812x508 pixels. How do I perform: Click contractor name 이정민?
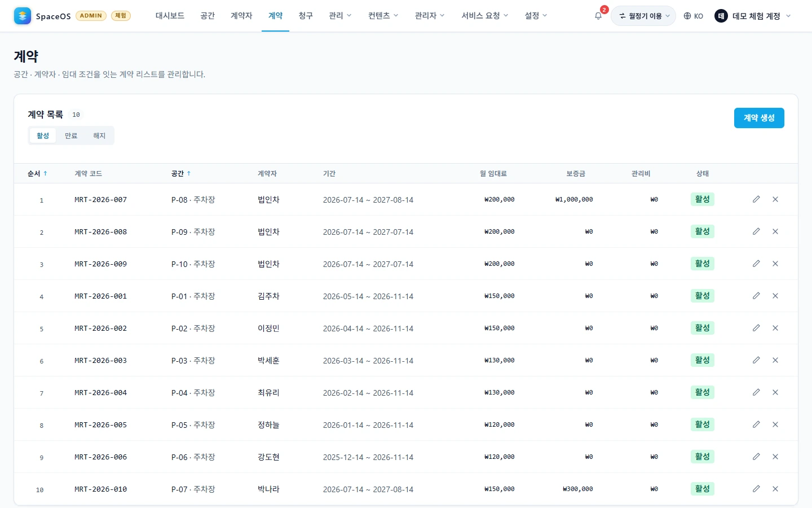tap(268, 328)
